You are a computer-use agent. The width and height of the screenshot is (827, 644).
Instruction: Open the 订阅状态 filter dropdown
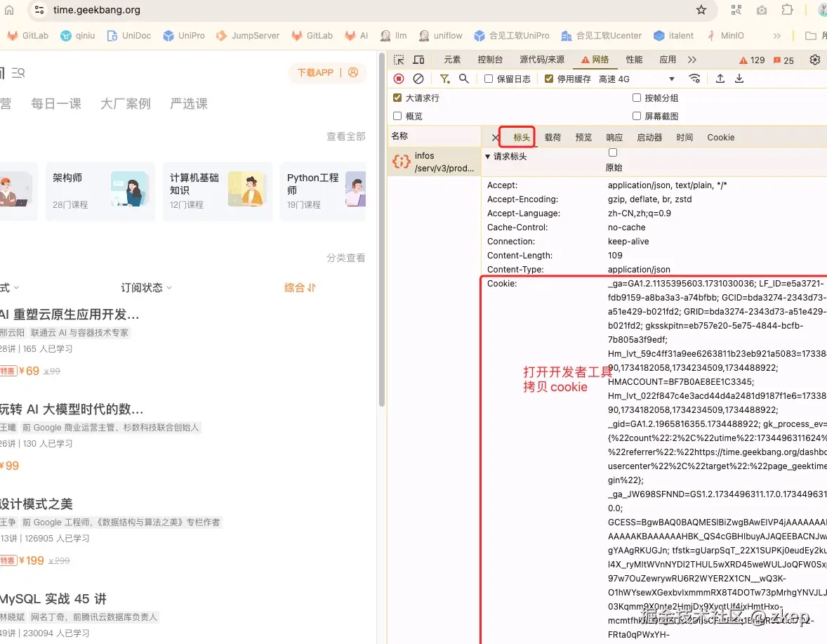click(x=146, y=287)
